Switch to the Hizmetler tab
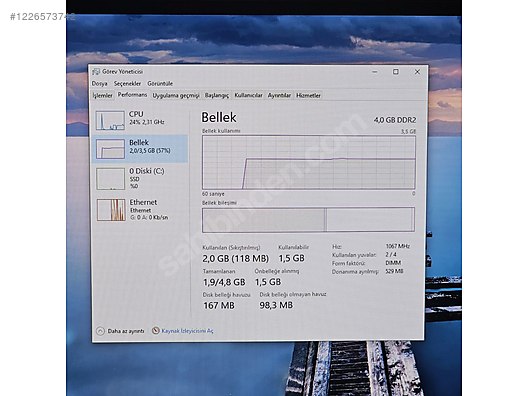The width and height of the screenshot is (528, 396). click(308, 96)
